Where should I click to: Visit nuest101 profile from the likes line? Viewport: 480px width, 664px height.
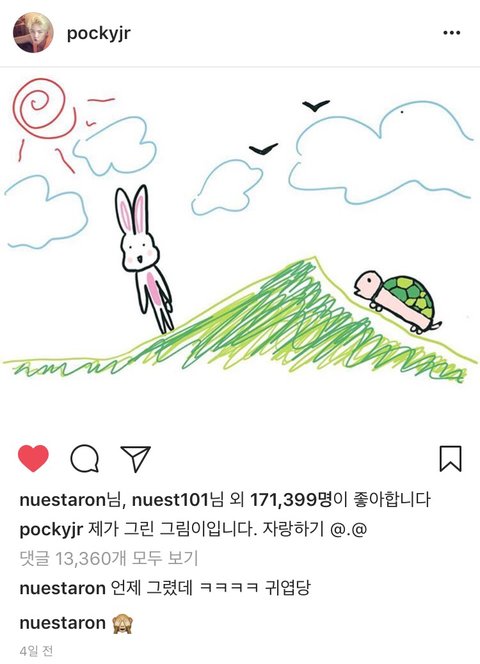pos(170,500)
